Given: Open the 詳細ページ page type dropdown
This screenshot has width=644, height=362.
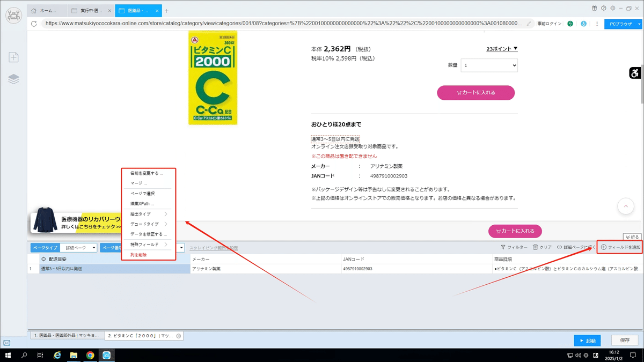Looking at the screenshot, I should click(78, 248).
